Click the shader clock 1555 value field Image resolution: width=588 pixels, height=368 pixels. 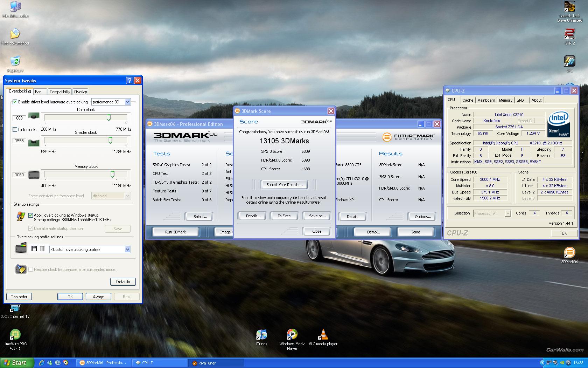(19, 141)
